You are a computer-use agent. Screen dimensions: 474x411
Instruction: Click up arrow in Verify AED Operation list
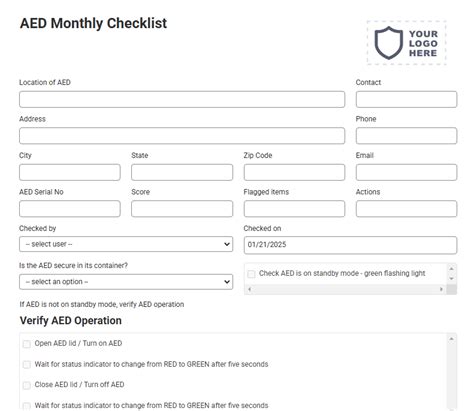pyautogui.click(x=451, y=339)
